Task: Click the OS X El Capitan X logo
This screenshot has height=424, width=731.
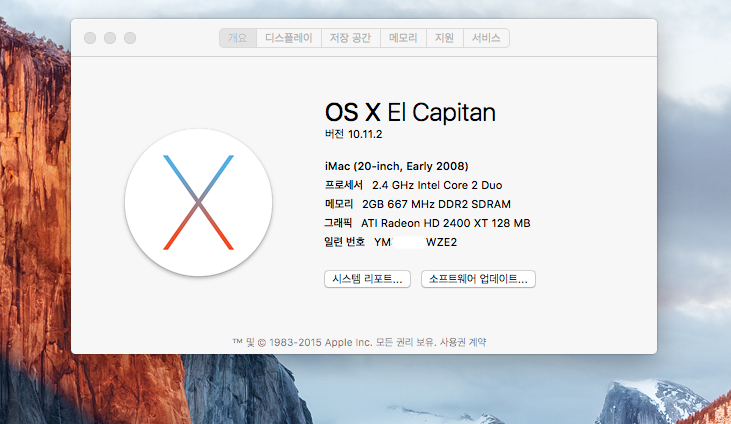Action: (198, 202)
